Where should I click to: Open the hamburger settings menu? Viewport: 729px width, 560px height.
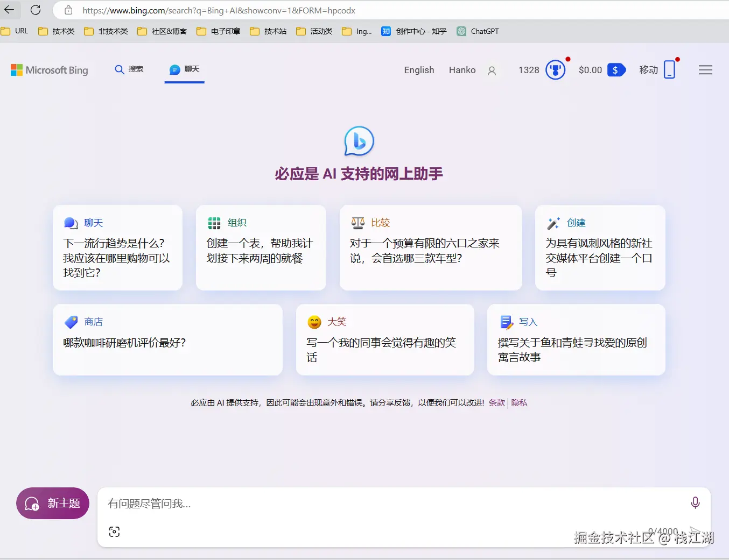(x=705, y=70)
